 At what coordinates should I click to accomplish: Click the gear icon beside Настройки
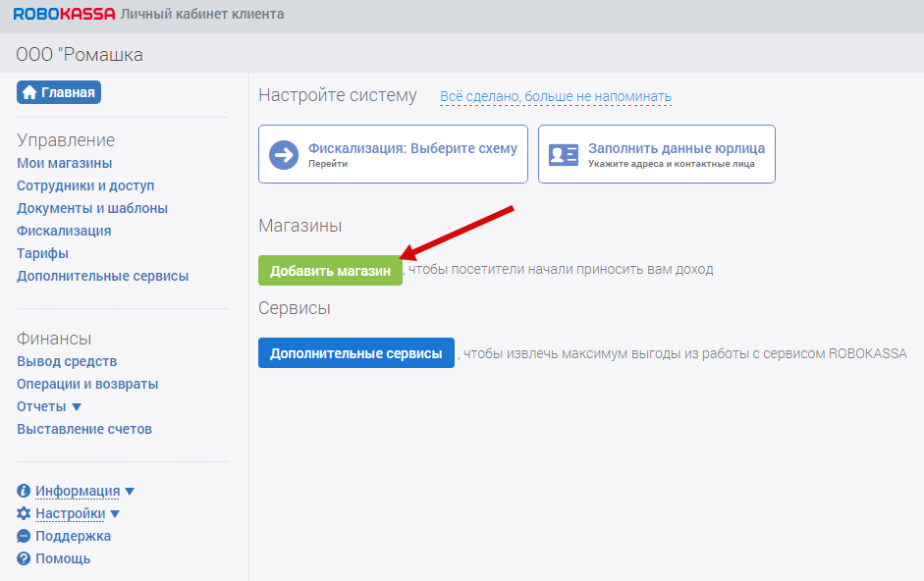[24, 513]
